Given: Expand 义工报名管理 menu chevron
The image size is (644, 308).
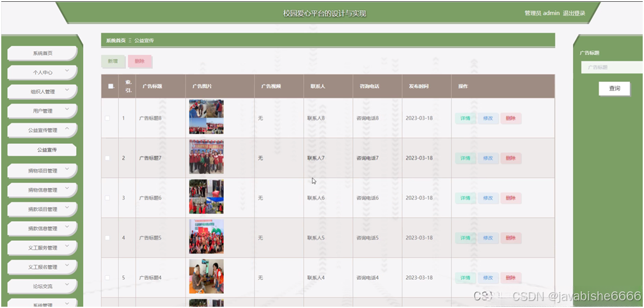Looking at the screenshot, I should (x=67, y=266).
